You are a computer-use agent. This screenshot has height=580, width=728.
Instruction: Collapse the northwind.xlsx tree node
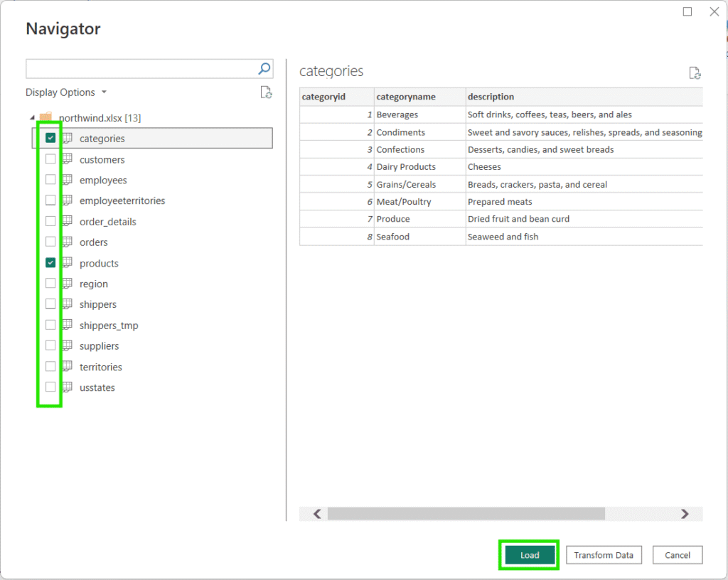31,117
